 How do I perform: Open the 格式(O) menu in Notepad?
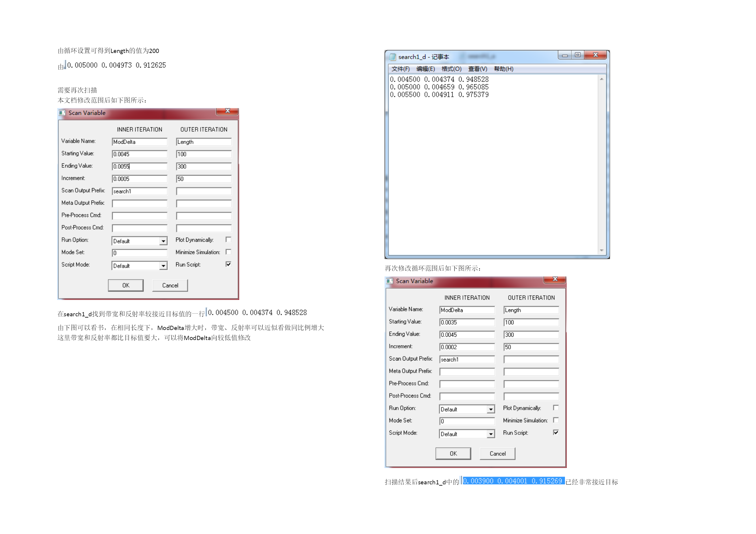tap(451, 69)
